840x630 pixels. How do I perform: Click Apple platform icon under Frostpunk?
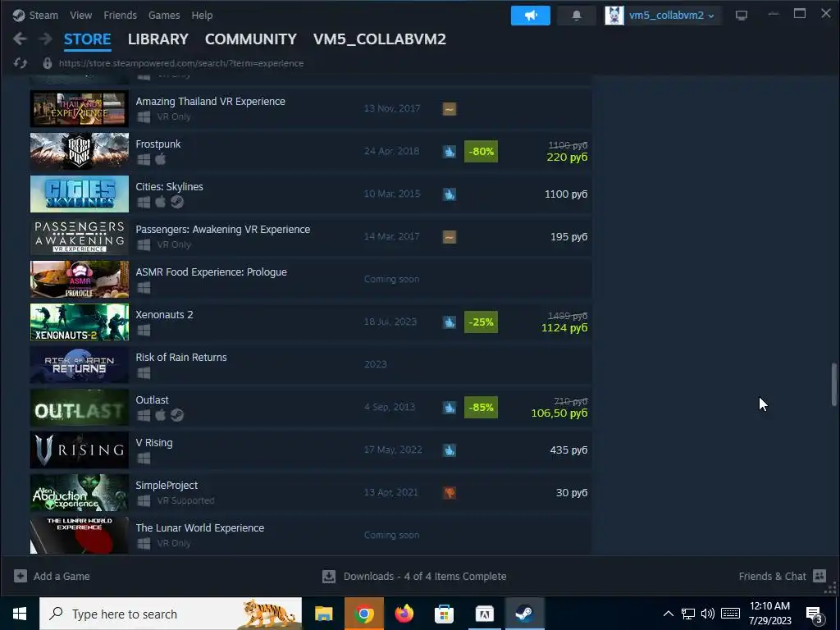160,159
